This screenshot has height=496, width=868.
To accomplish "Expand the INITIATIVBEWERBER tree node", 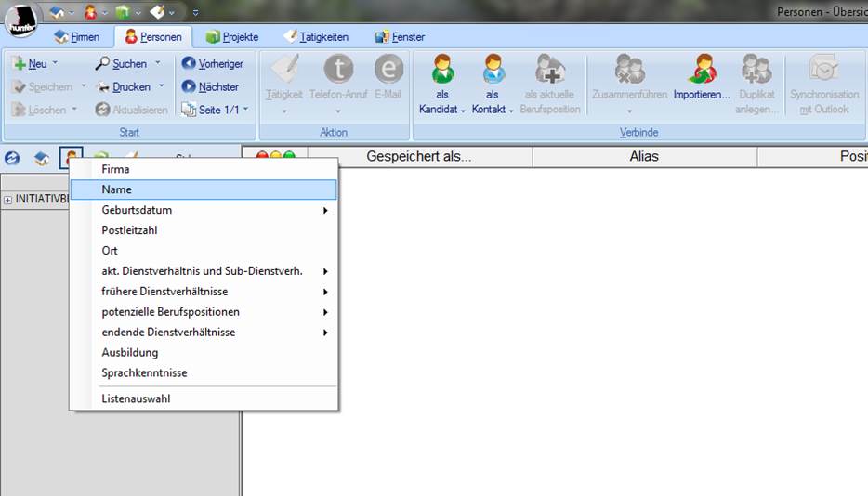I will coord(8,200).
